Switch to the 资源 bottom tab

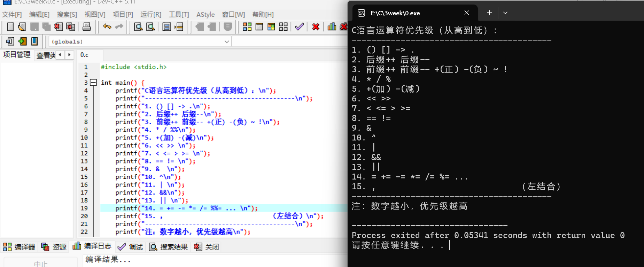54,247
